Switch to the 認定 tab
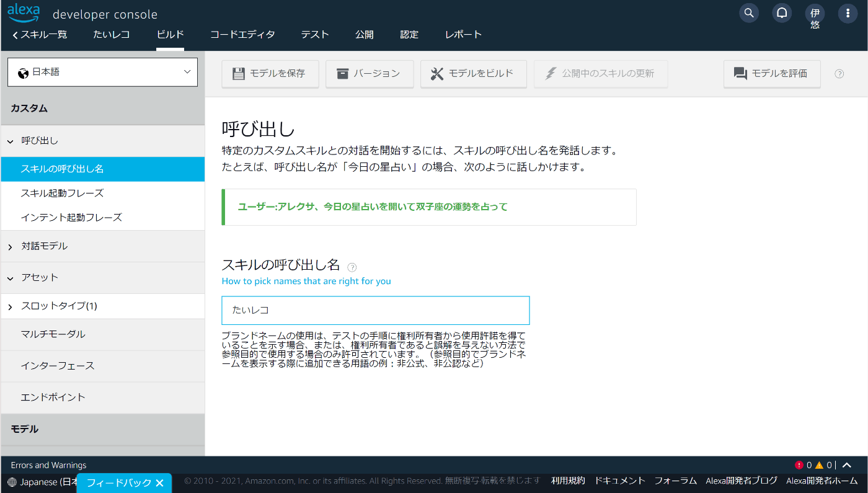This screenshot has width=868, height=493. point(409,35)
